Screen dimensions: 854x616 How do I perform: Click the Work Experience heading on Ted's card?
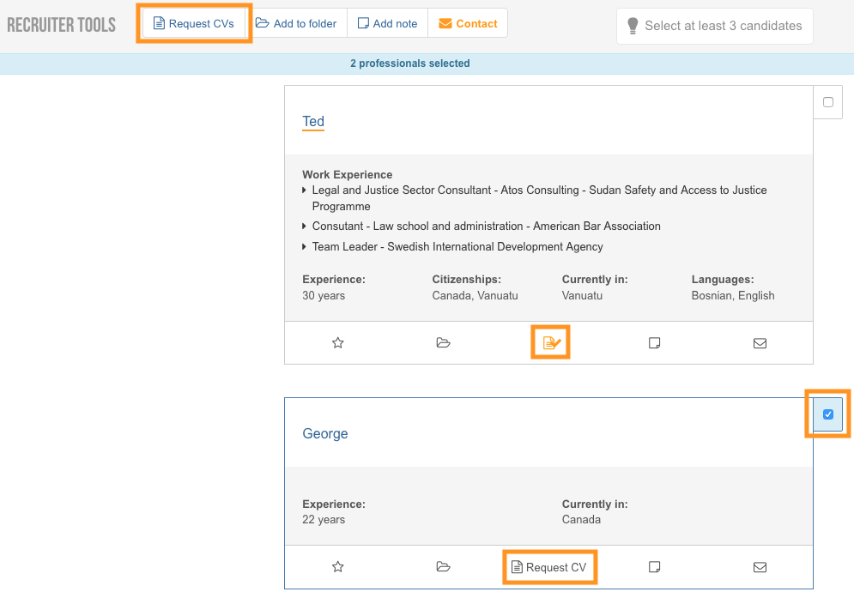point(347,174)
